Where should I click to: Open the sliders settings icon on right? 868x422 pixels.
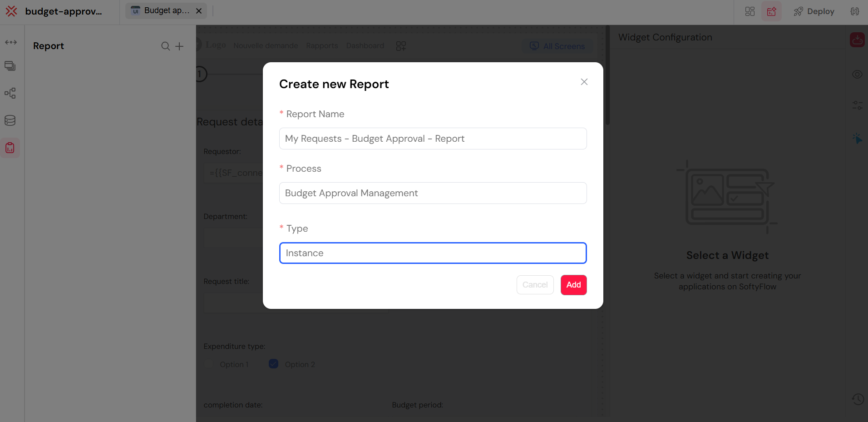[857, 105]
